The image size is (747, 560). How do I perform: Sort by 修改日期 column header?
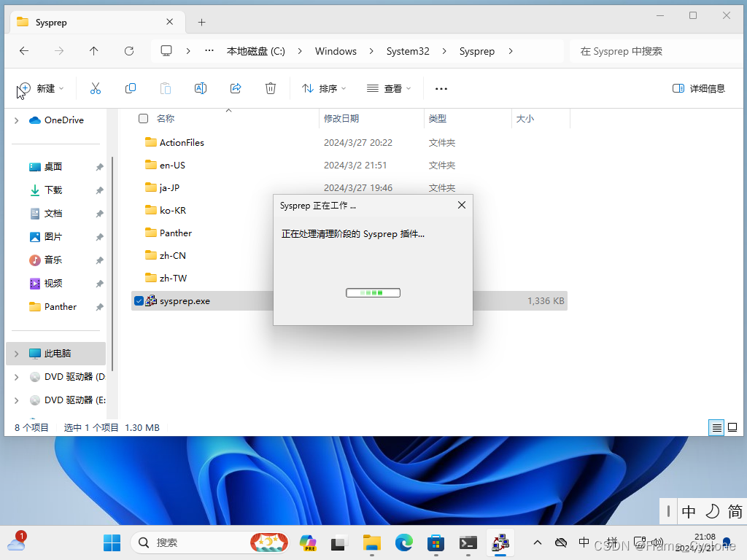pos(341,118)
